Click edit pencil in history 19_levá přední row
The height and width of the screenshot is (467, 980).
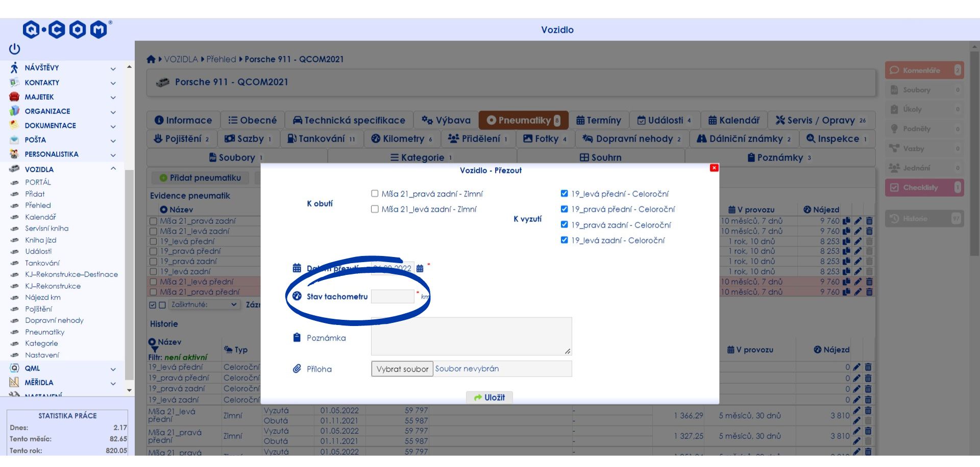point(856,367)
